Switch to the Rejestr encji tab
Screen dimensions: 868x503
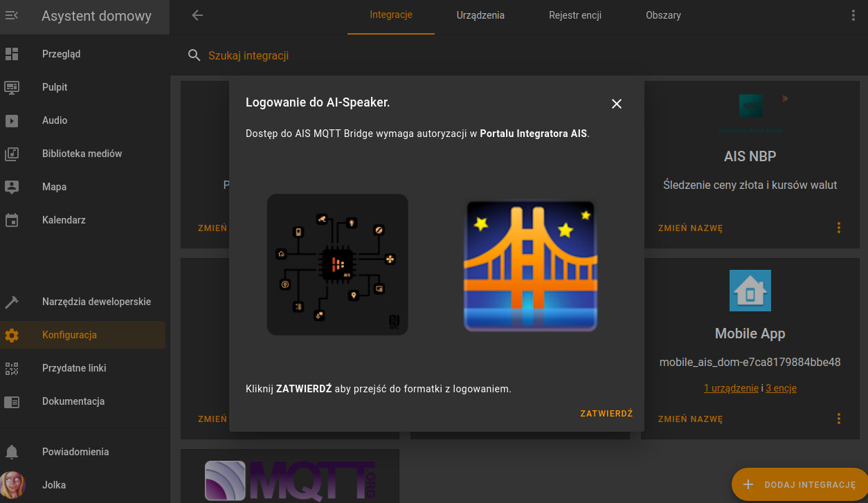pyautogui.click(x=575, y=15)
